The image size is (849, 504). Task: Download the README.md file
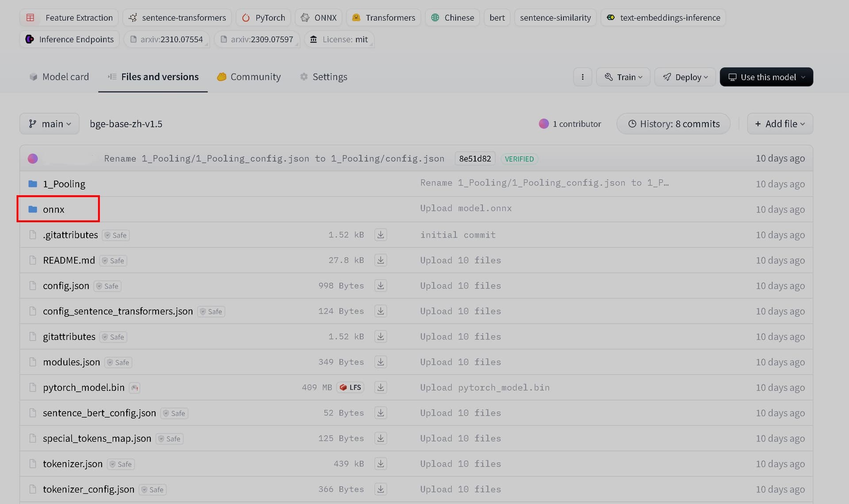(380, 260)
